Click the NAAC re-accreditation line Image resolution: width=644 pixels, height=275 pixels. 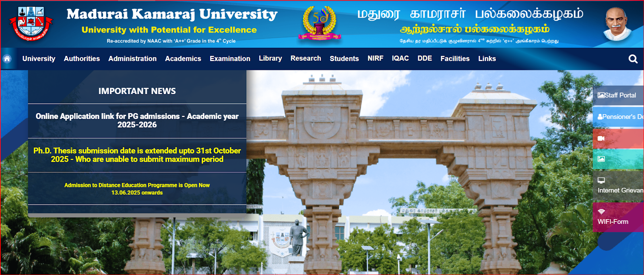click(x=171, y=41)
